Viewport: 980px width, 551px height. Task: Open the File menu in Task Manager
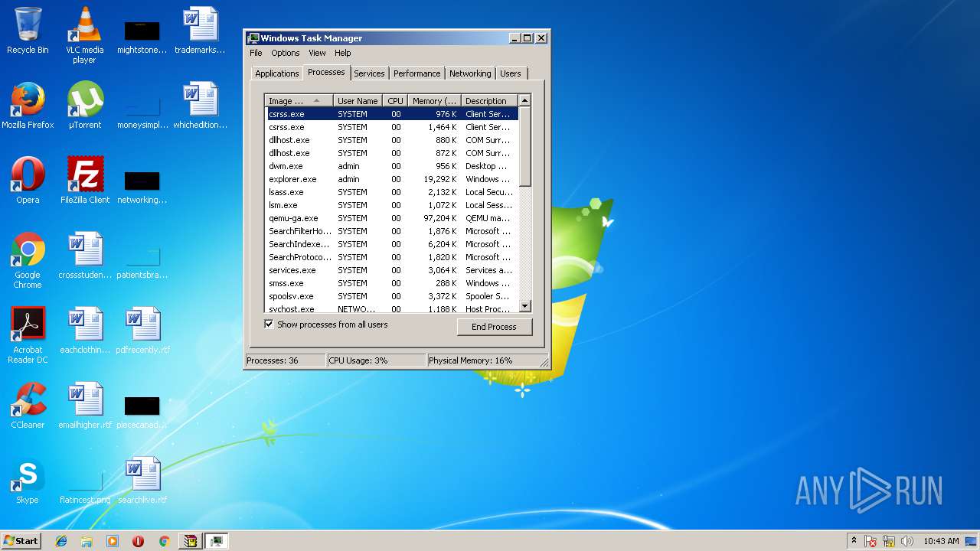(256, 53)
